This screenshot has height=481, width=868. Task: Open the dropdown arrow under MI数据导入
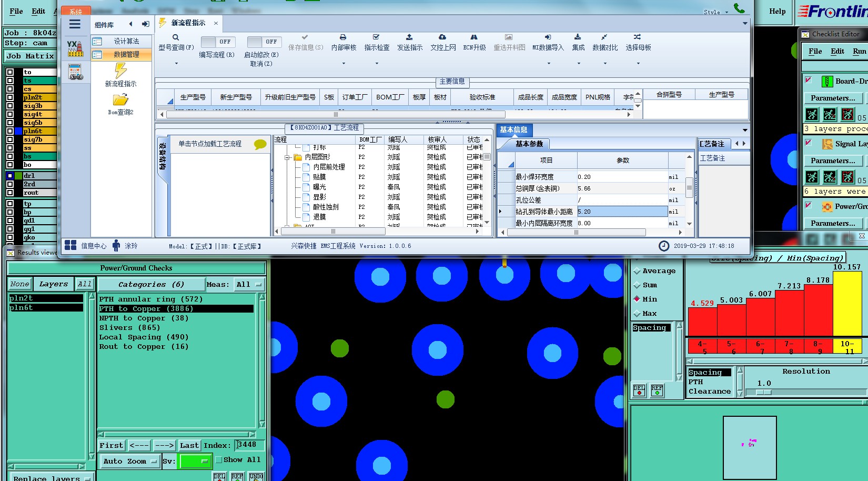coord(549,64)
